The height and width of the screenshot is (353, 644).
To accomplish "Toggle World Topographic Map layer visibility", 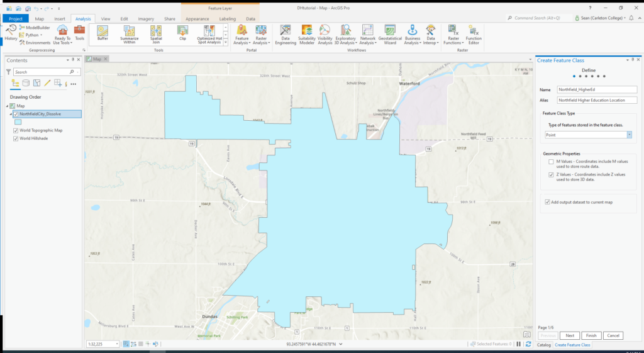I will pos(16,131).
